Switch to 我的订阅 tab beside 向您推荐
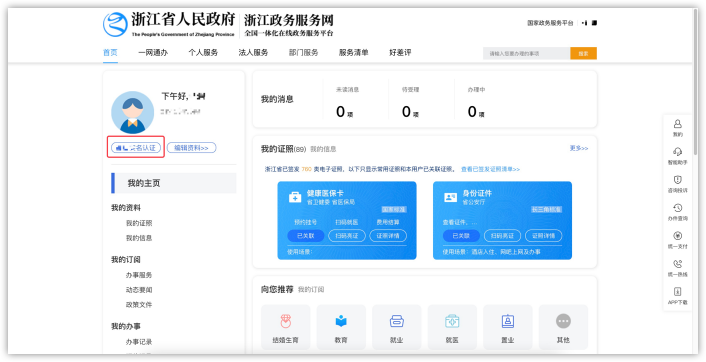Screen dimensions: 706x362 click(311, 290)
